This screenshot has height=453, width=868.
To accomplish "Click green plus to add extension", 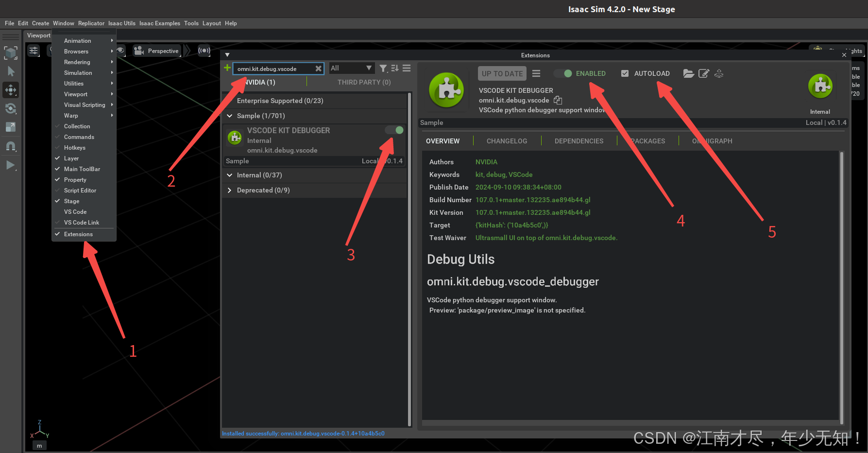I will click(x=227, y=68).
